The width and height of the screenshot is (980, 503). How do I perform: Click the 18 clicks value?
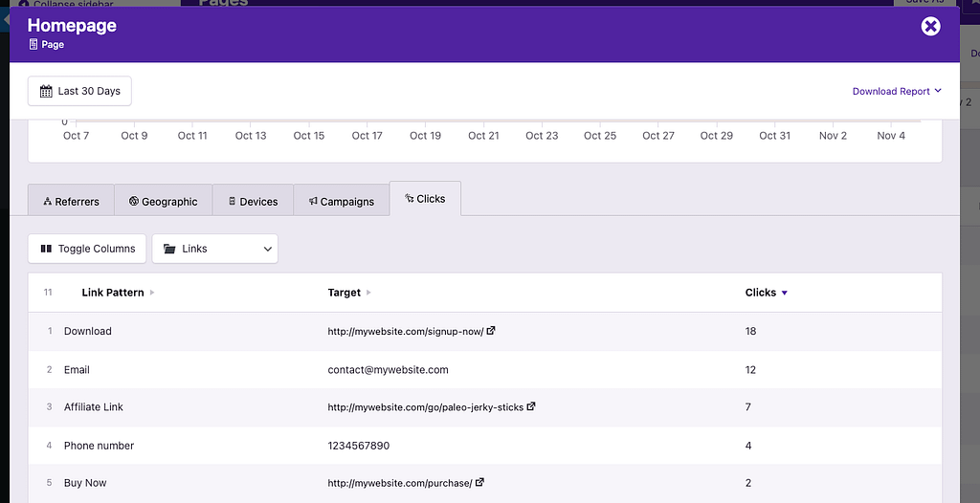(x=750, y=331)
